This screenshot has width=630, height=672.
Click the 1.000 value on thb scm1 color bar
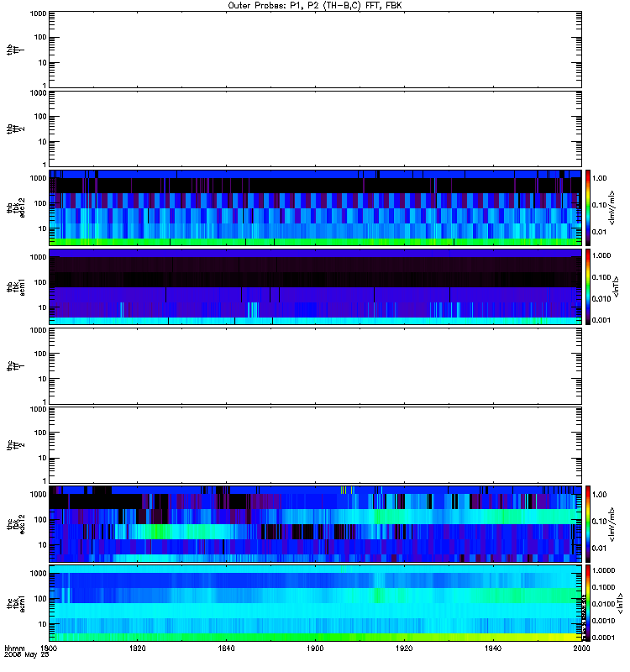point(601,255)
